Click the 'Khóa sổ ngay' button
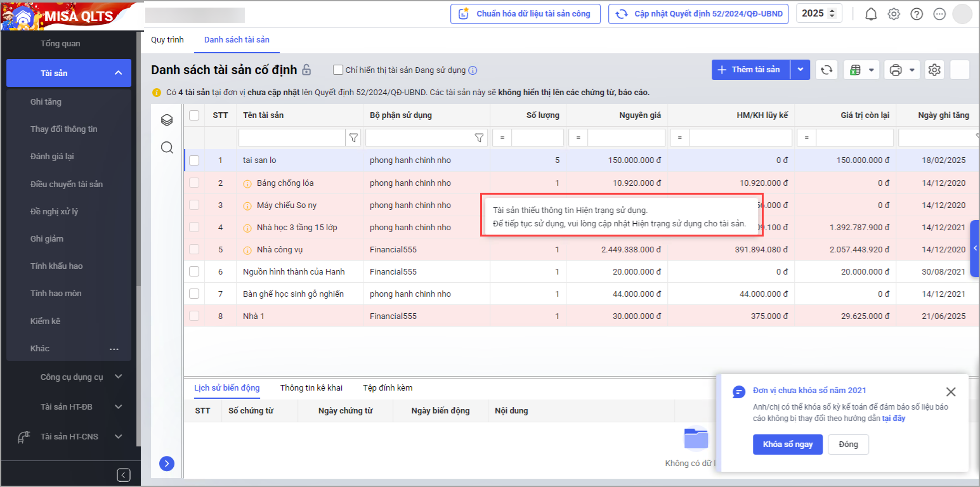 787,445
